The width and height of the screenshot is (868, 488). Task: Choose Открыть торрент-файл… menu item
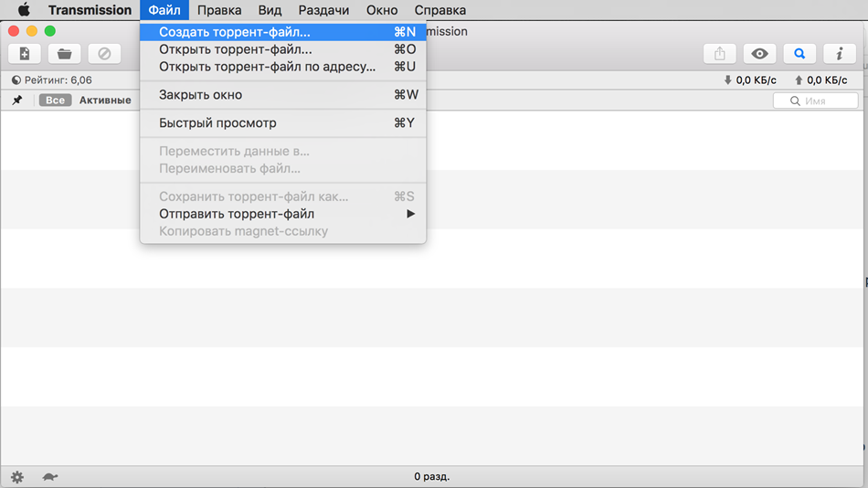tap(283, 49)
